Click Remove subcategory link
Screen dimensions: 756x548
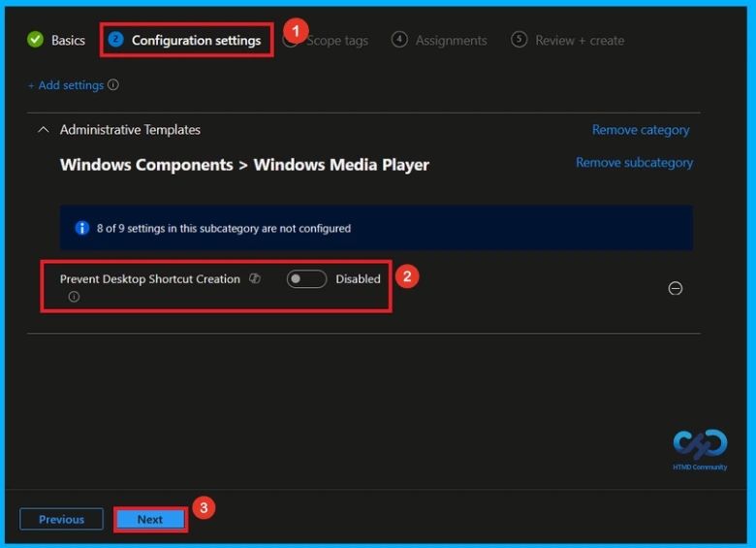(x=634, y=163)
